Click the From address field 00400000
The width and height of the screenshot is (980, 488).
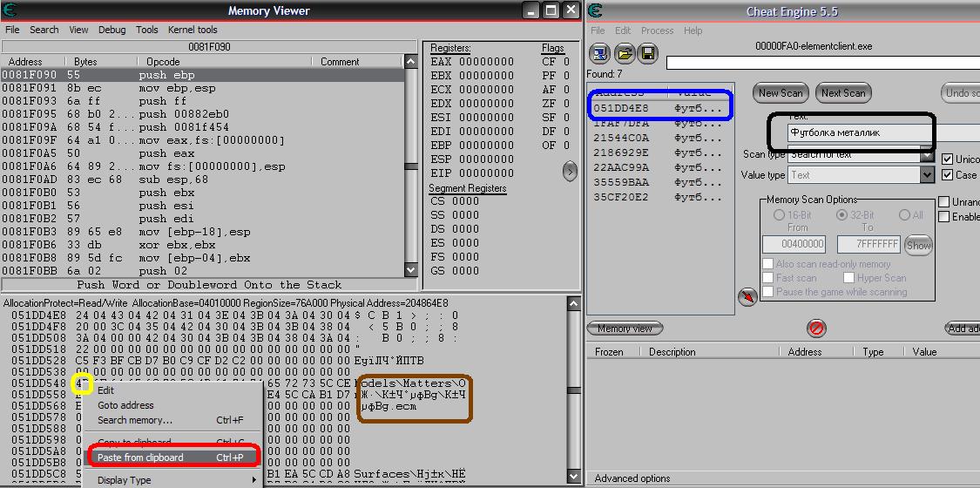[x=794, y=244]
